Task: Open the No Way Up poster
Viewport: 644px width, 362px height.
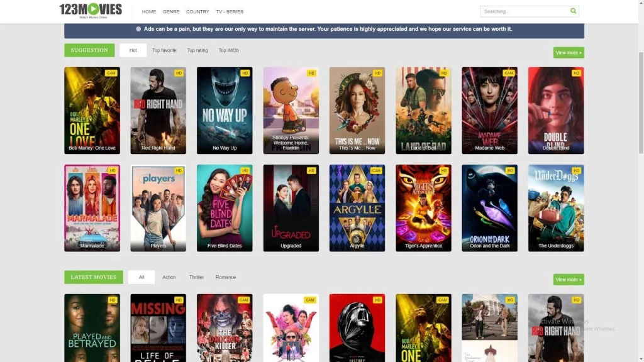Action: (x=225, y=111)
